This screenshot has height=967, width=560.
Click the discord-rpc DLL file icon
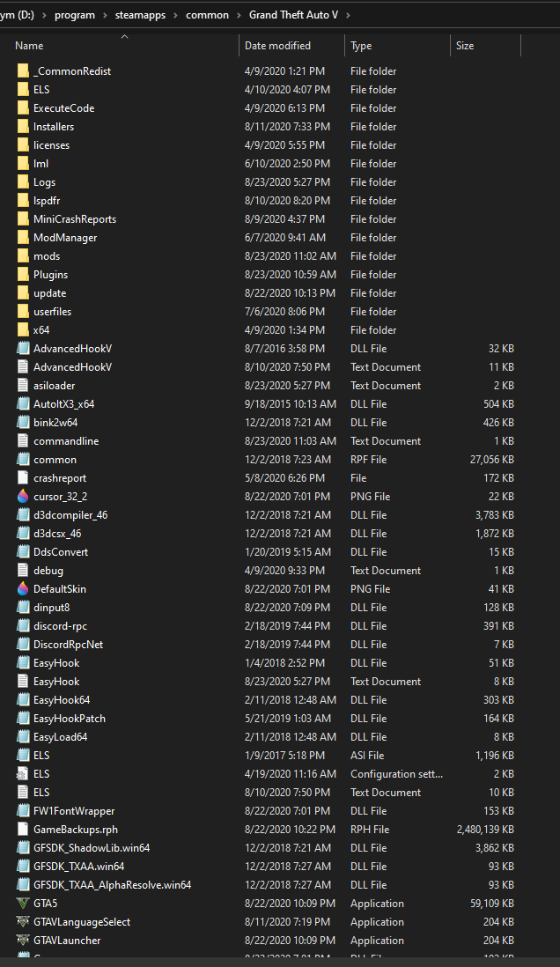[x=23, y=626]
